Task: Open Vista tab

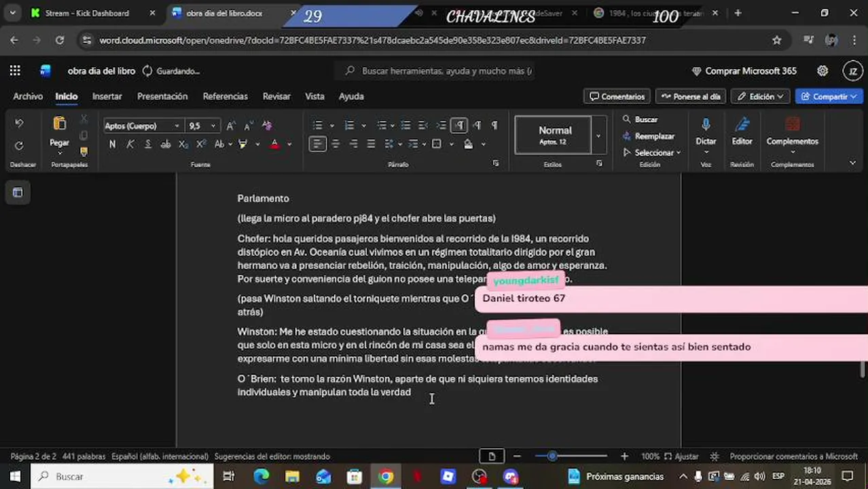Action: pos(314,96)
